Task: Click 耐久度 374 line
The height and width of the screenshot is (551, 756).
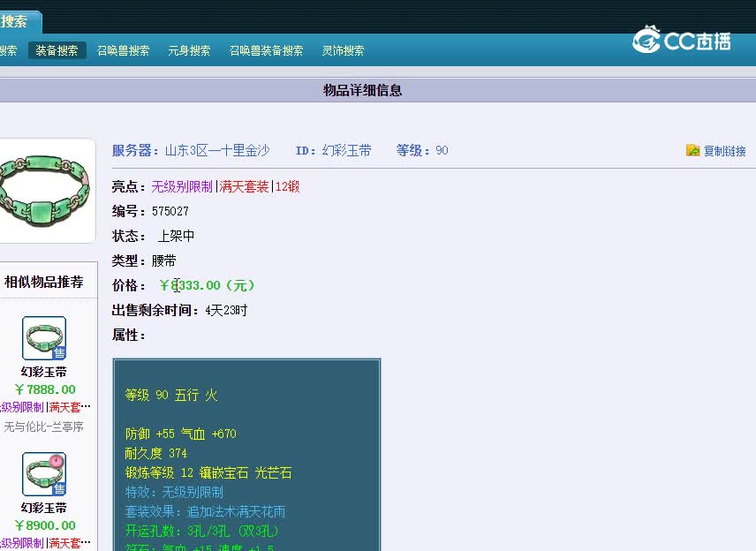Action: tap(155, 453)
